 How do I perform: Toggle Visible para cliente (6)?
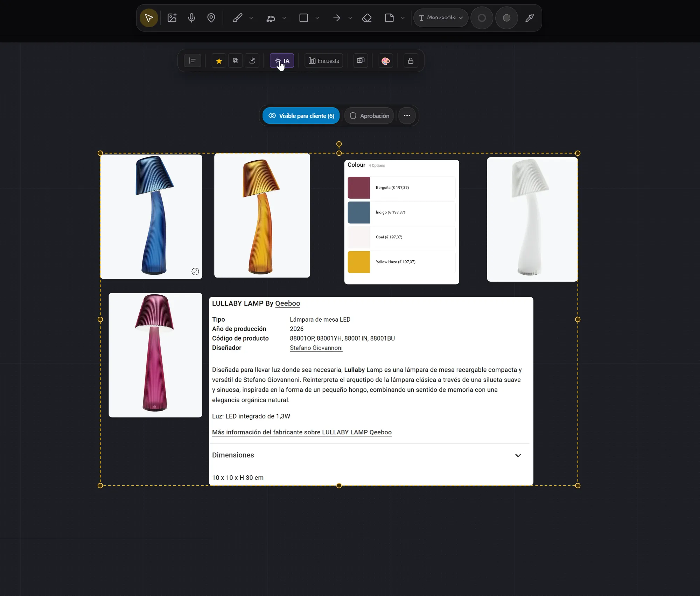coord(301,115)
